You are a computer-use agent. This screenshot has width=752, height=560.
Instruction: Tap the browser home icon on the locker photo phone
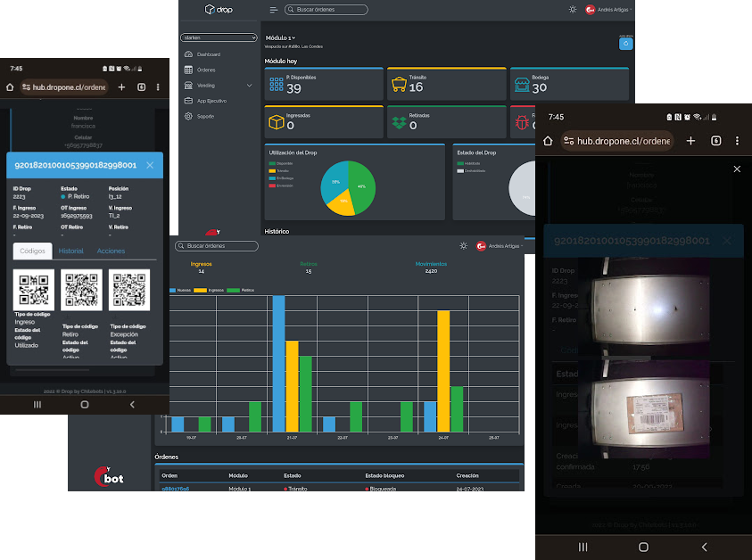coord(549,141)
